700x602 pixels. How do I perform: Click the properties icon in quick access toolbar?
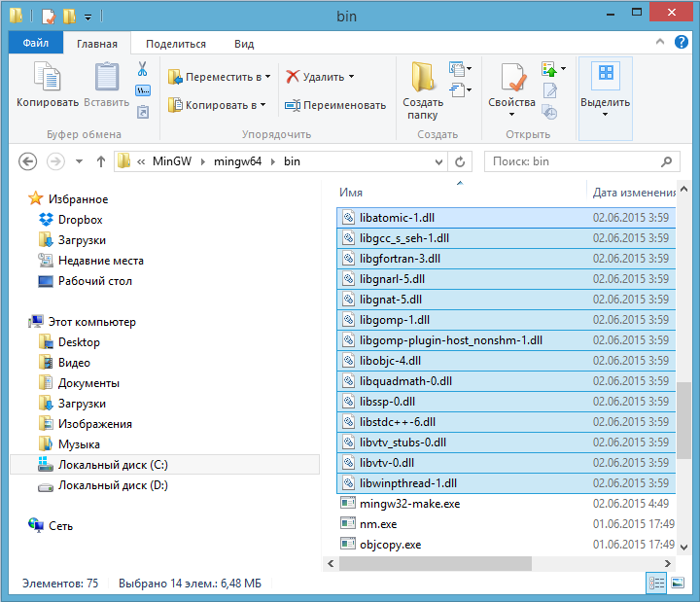click(49, 17)
